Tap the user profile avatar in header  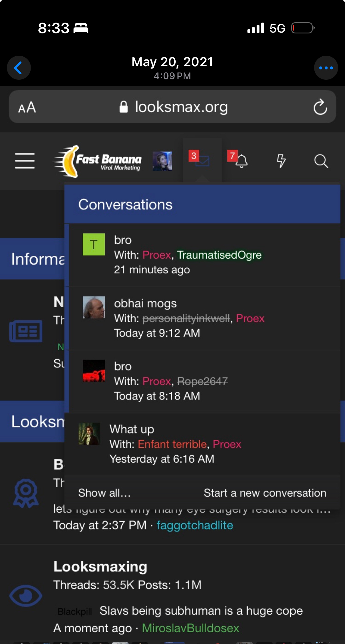coord(162,161)
